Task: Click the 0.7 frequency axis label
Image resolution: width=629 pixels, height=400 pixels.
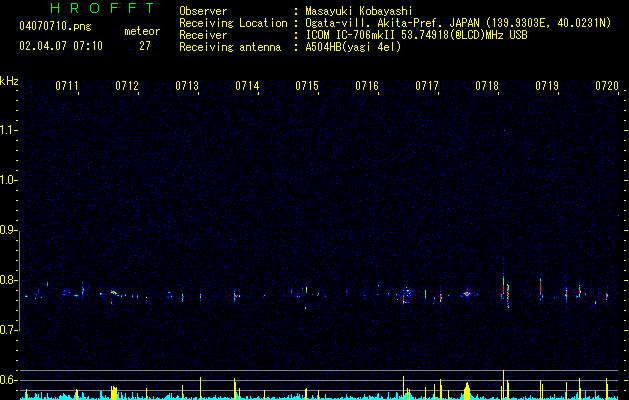Action: 8,330
